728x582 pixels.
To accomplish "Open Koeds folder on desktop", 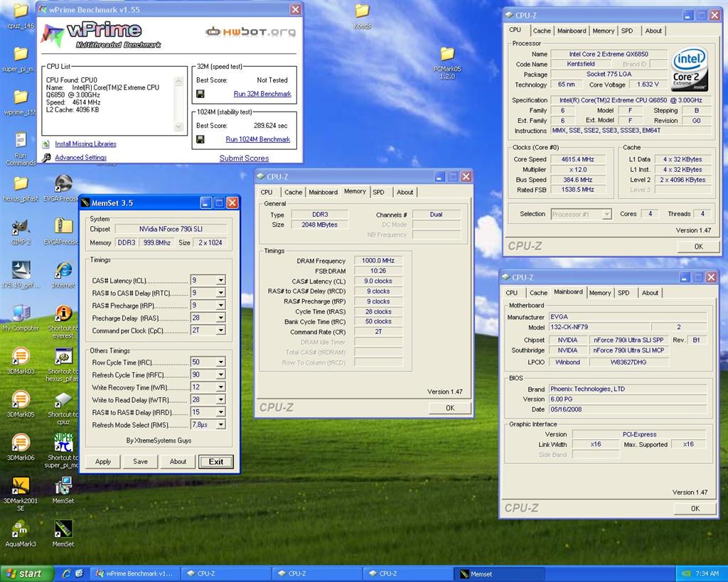I will [x=362, y=11].
